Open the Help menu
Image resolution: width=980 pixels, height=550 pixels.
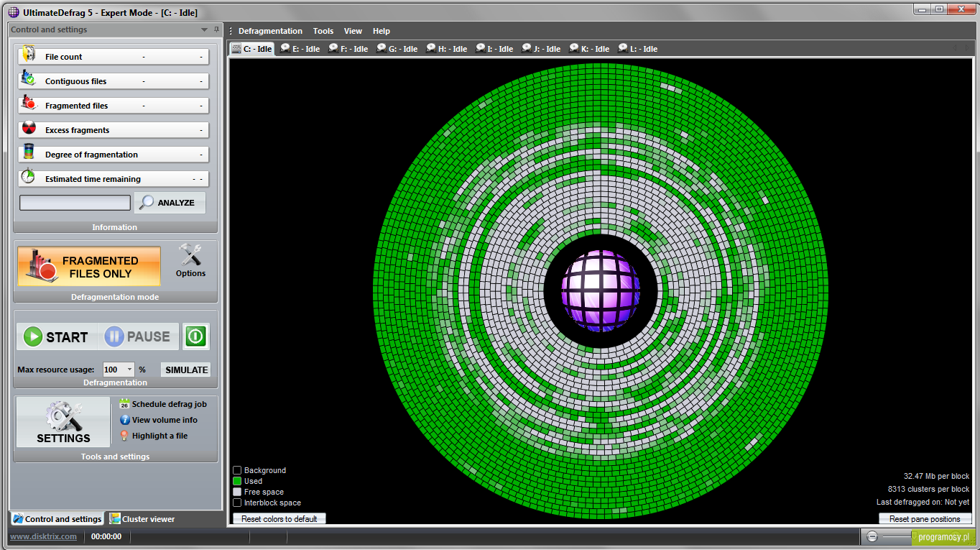click(382, 31)
